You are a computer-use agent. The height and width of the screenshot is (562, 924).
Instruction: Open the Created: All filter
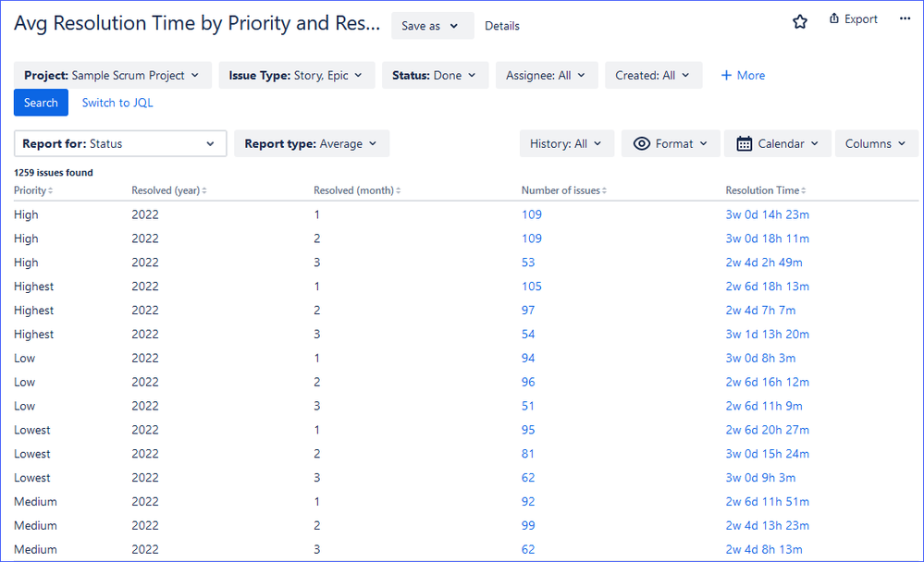tap(654, 76)
